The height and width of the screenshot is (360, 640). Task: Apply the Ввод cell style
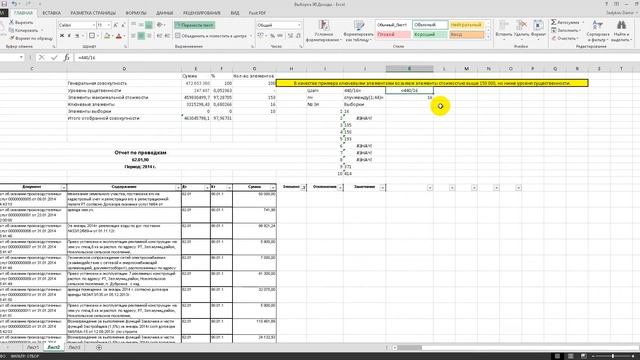point(467,35)
